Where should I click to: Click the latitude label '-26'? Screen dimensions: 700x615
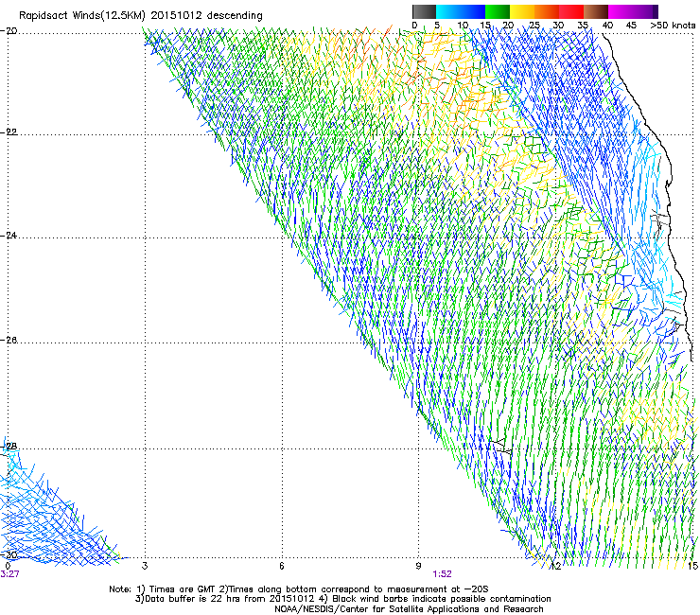pyautogui.click(x=9, y=341)
